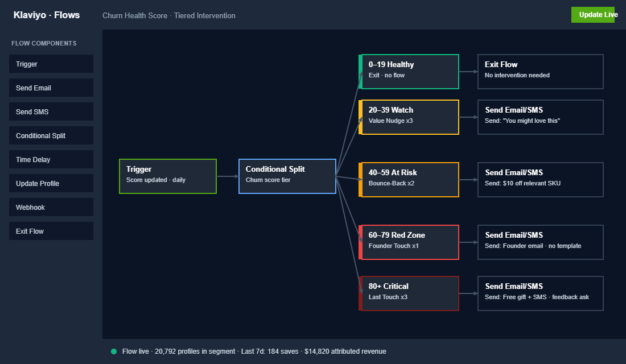Select the green Trigger node on canvas
The image size is (626, 364).
[x=168, y=176]
